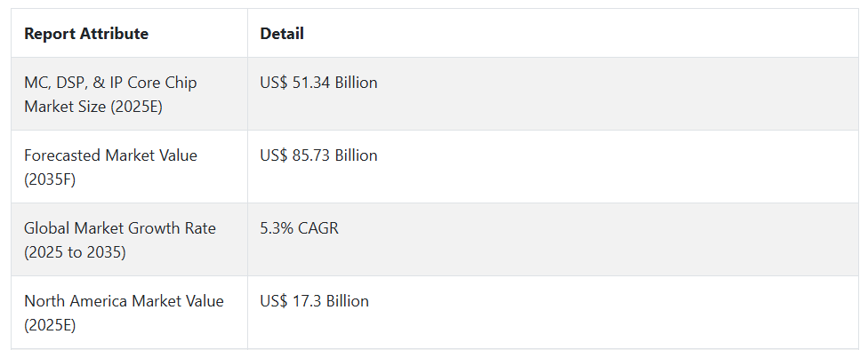Click the empty area right of 5.3% CAGR
The width and height of the screenshot is (868, 350).
click(598, 240)
